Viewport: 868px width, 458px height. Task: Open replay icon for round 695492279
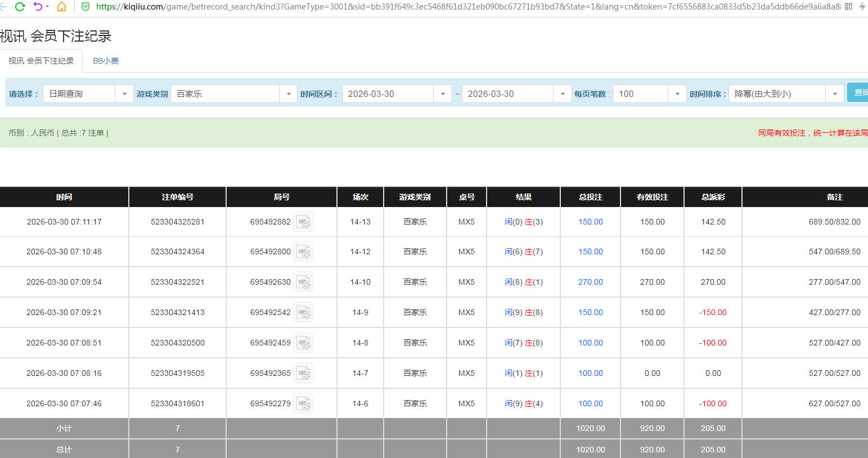(304, 404)
